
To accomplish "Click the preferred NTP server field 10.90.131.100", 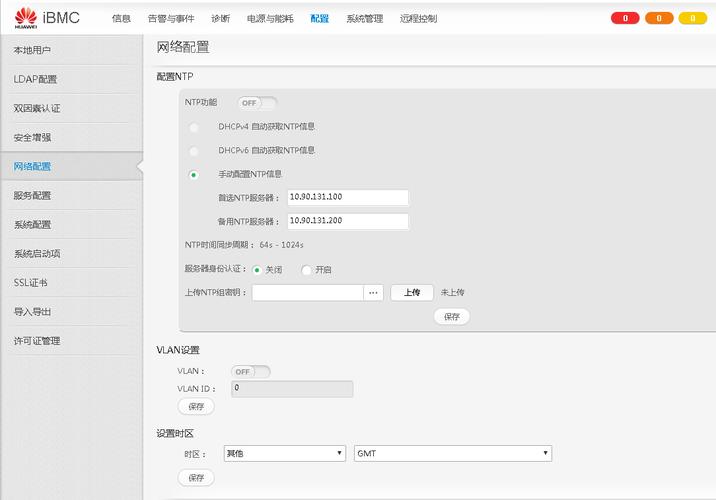I will coord(348,197).
